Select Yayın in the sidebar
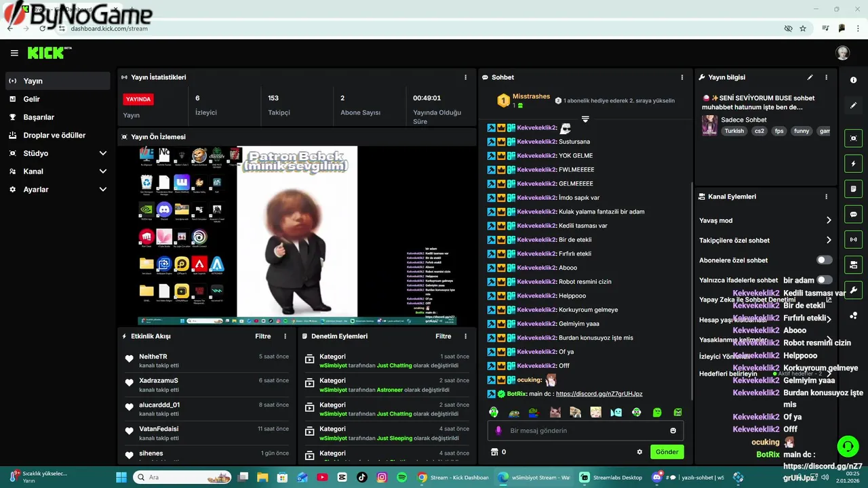This screenshot has width=868, height=488. tap(58, 81)
